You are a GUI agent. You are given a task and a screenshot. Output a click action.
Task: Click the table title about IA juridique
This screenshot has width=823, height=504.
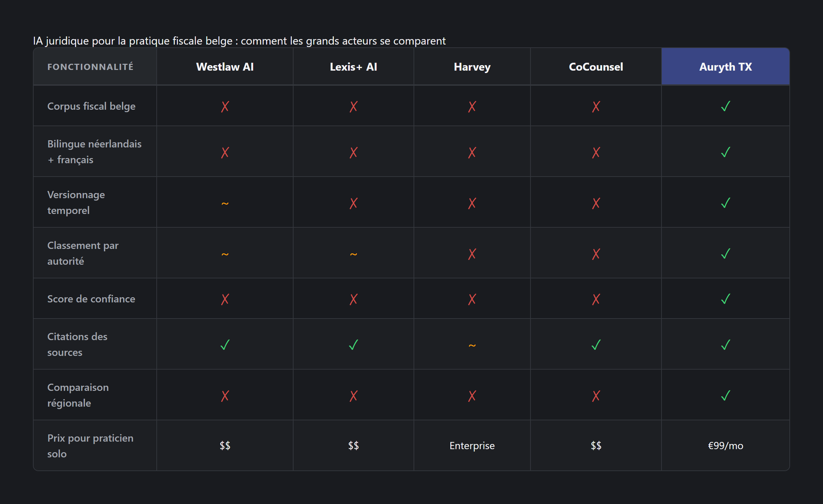(x=239, y=41)
